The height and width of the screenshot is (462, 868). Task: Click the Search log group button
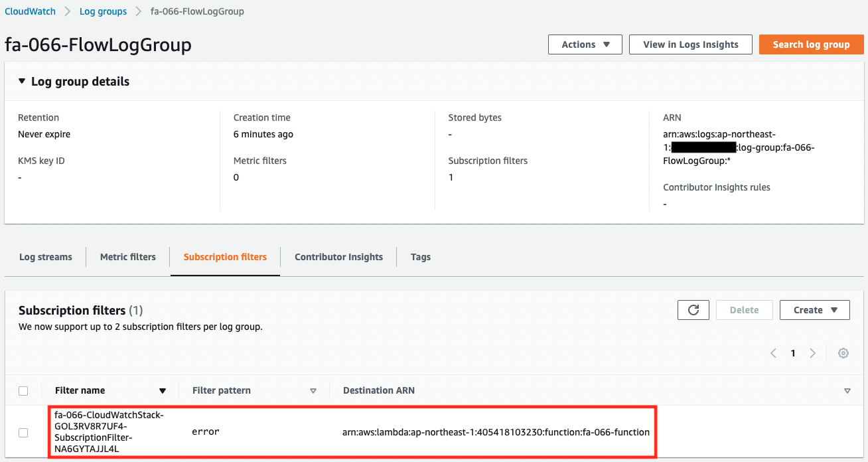(811, 44)
